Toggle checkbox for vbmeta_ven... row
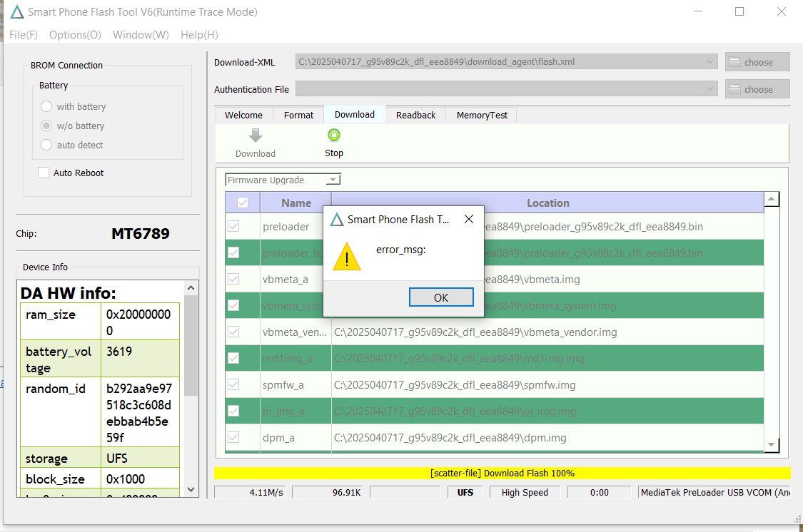Viewport: 803px width, 532px height. pyautogui.click(x=233, y=332)
